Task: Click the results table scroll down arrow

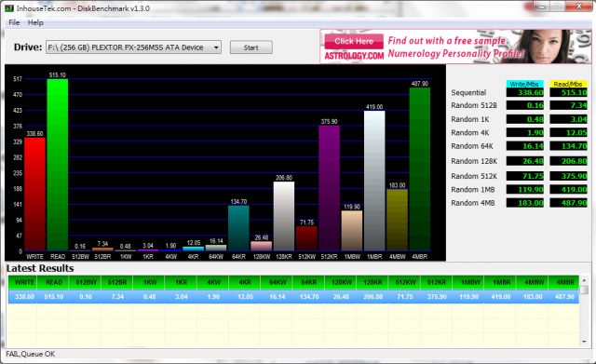Action: [584, 342]
